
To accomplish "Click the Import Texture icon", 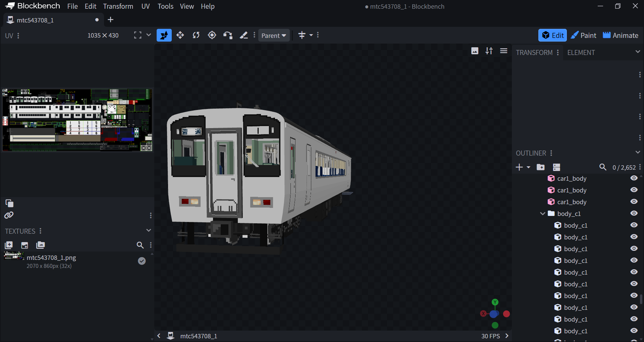I will 9,245.
